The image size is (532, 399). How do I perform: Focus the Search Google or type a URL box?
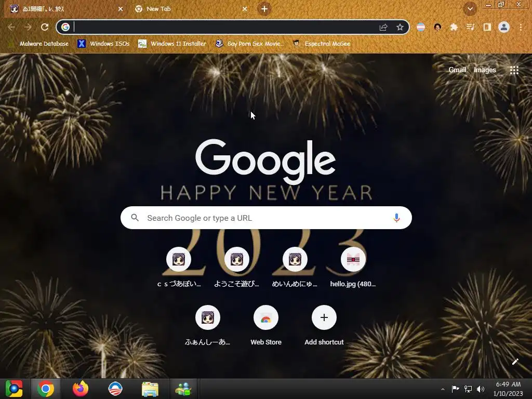pyautogui.click(x=266, y=218)
